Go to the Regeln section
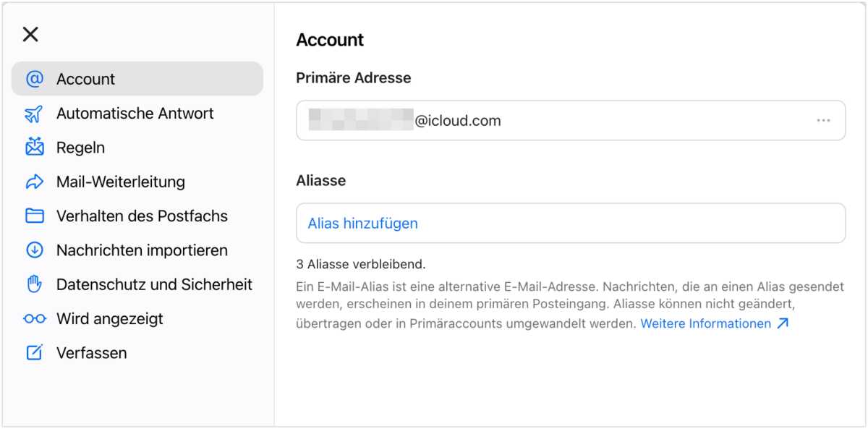The width and height of the screenshot is (868, 429). [80, 148]
